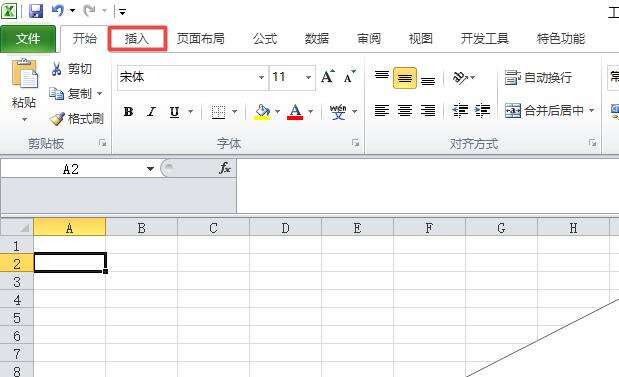This screenshot has height=377, width=619.
Task: Open the 页面布局 (Page Layout) tab
Action: tap(201, 39)
